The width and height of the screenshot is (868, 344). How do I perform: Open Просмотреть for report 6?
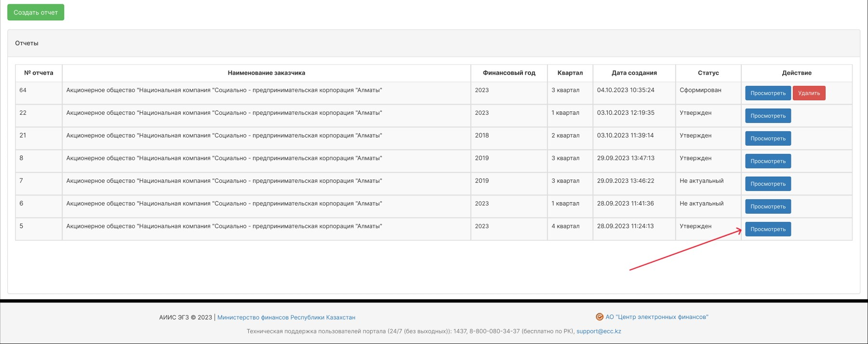768,206
